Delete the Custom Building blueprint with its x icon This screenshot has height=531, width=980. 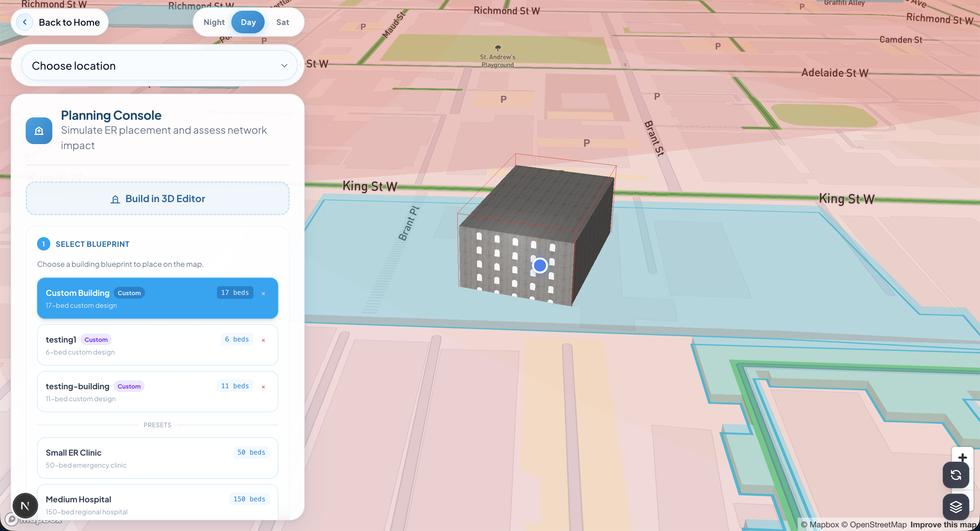point(263,294)
